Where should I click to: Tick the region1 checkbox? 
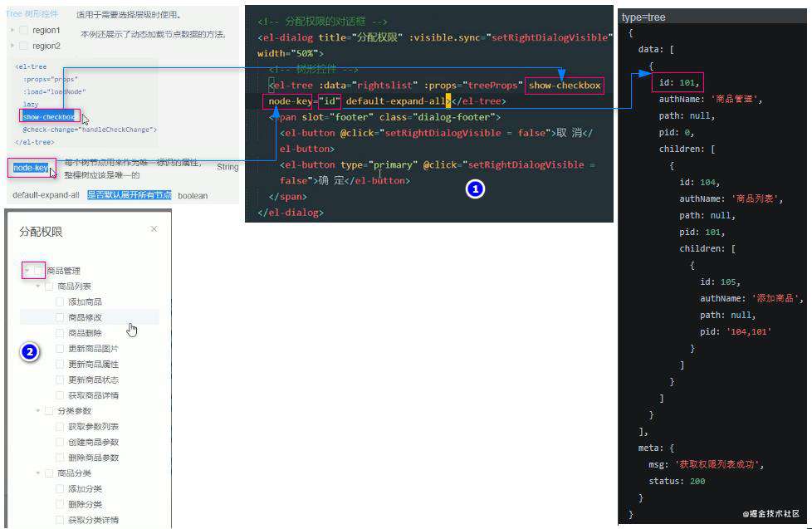pyautogui.click(x=23, y=31)
